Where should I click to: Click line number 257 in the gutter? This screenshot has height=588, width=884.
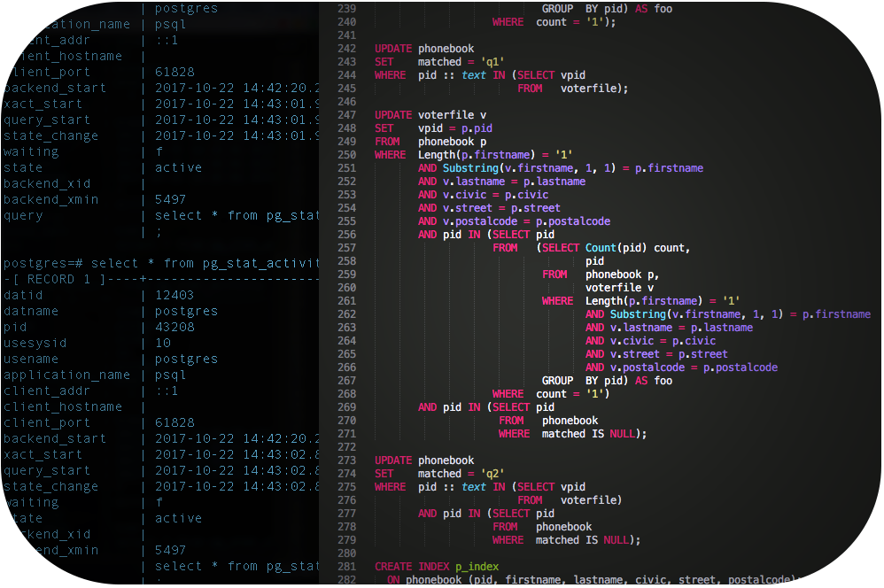(x=347, y=248)
